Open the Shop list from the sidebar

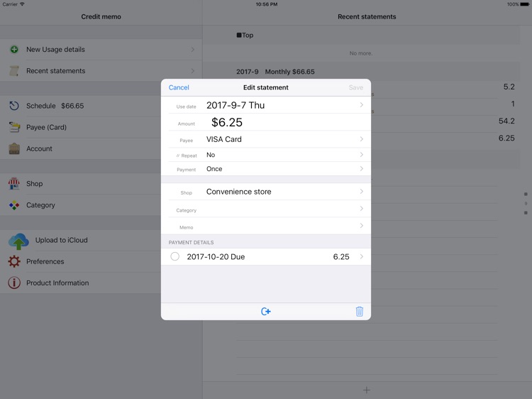point(80,184)
